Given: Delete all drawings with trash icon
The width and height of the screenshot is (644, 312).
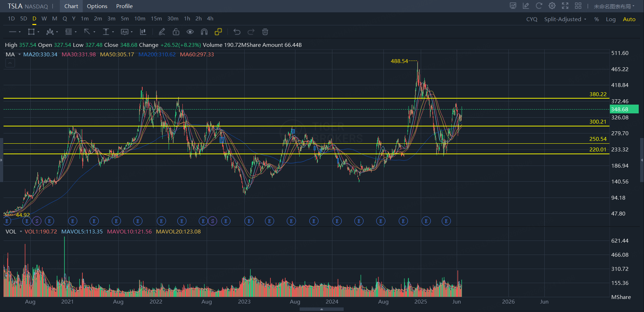Looking at the screenshot, I should pos(265,32).
